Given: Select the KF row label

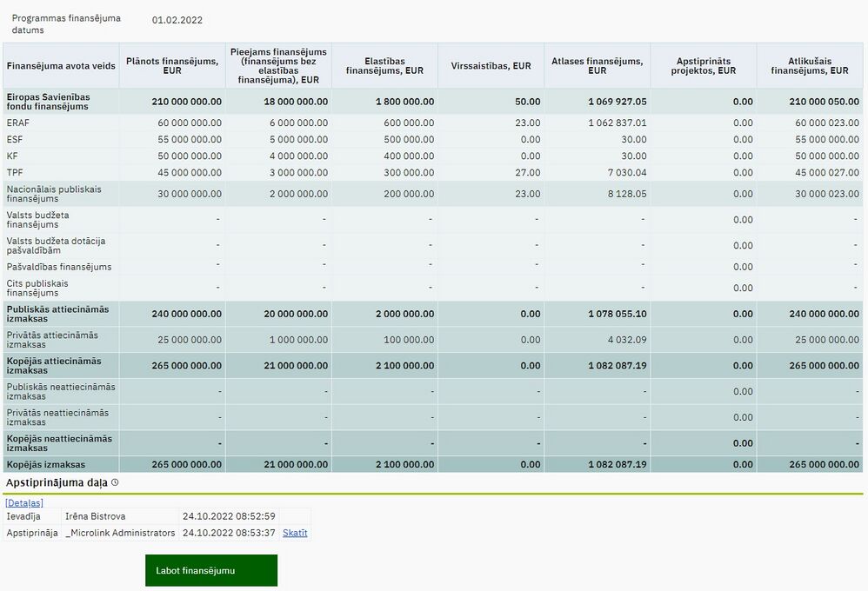Looking at the screenshot, I should [12, 156].
